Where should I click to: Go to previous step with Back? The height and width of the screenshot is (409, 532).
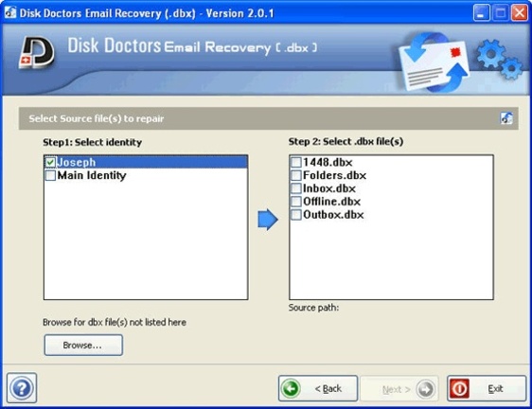coord(318,388)
